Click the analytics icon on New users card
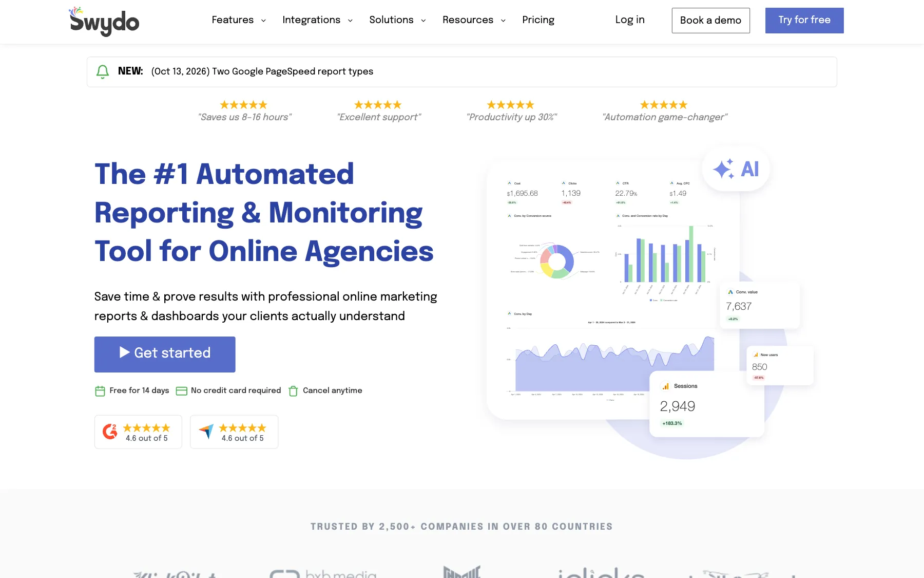Image resolution: width=924 pixels, height=578 pixels. tap(756, 355)
